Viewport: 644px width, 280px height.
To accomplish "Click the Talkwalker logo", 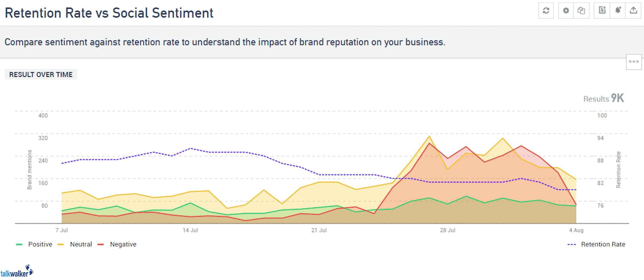I will tap(17, 271).
